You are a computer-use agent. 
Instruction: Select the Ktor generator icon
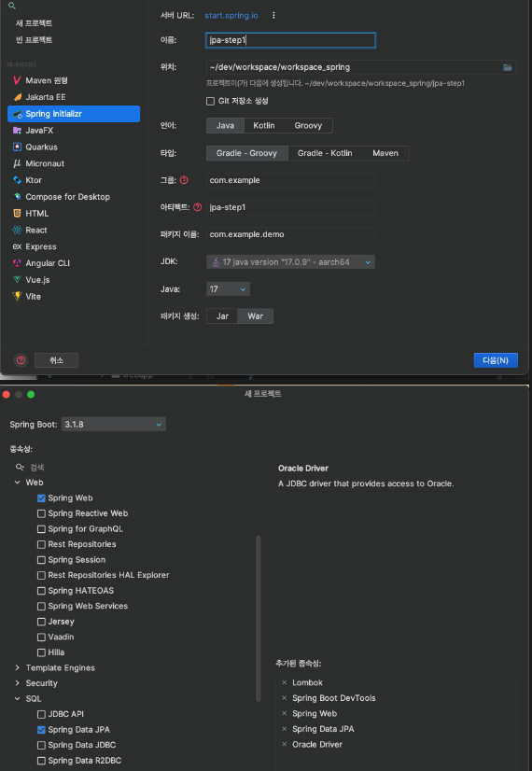point(17,180)
